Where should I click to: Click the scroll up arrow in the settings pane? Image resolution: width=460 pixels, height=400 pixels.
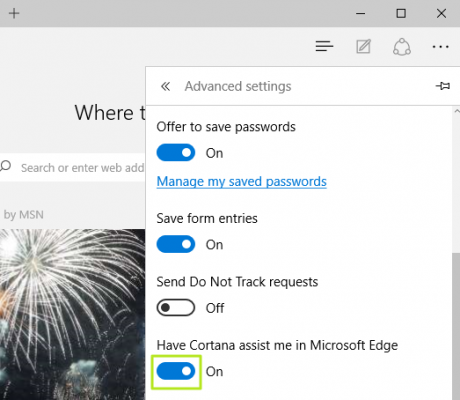[457, 111]
